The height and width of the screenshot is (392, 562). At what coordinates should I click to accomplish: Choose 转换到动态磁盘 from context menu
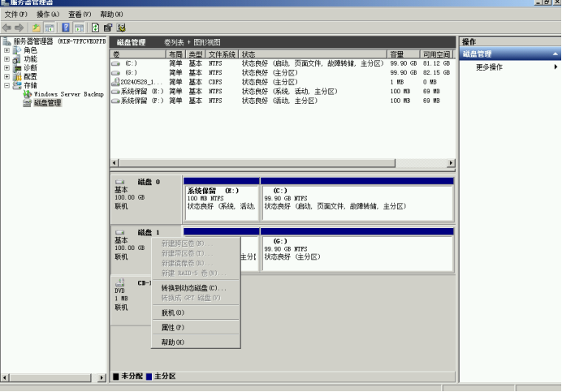coord(193,288)
